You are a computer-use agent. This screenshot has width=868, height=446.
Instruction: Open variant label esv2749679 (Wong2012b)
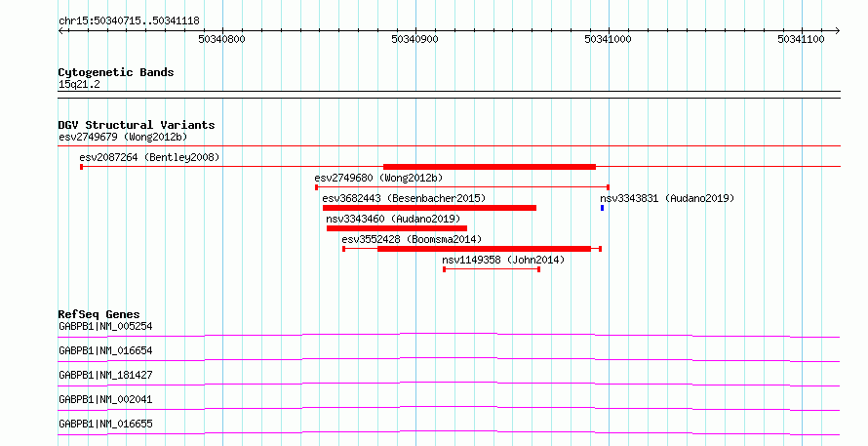[x=123, y=137]
